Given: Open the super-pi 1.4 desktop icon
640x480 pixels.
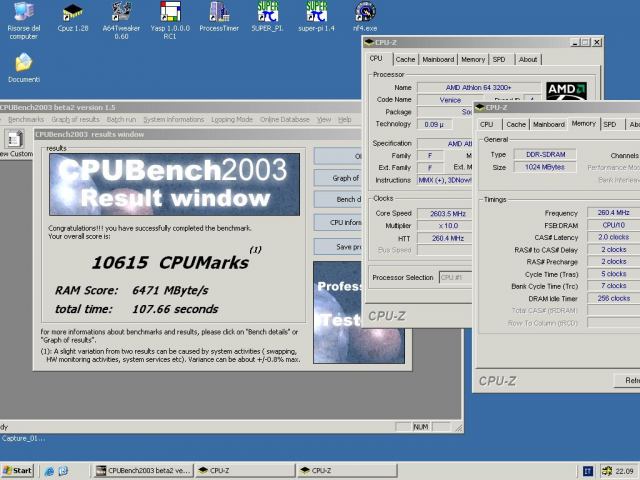Looking at the screenshot, I should pyautogui.click(x=316, y=17).
